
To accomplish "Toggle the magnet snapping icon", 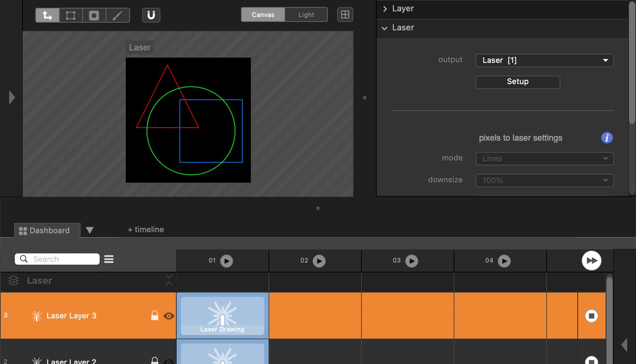I will click(x=151, y=15).
